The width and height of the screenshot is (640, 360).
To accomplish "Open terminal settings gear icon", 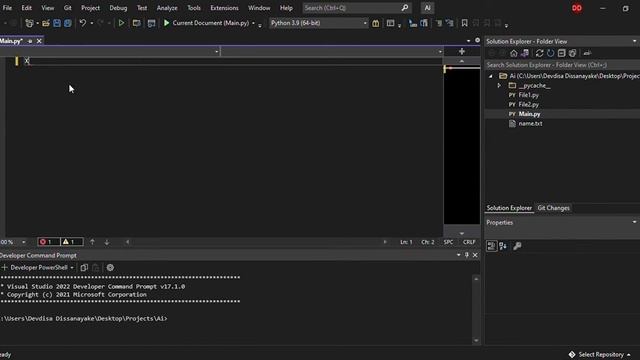I will click(110, 268).
